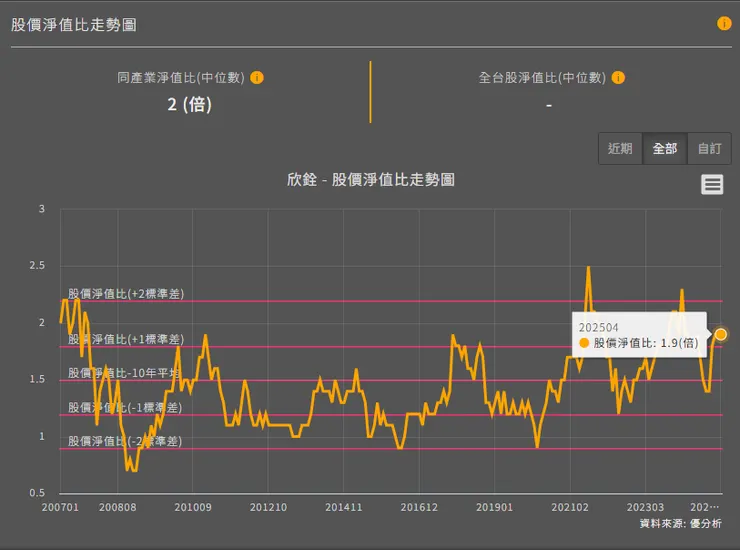
Task: Click the 202303 x-axis label
Action: [645, 507]
